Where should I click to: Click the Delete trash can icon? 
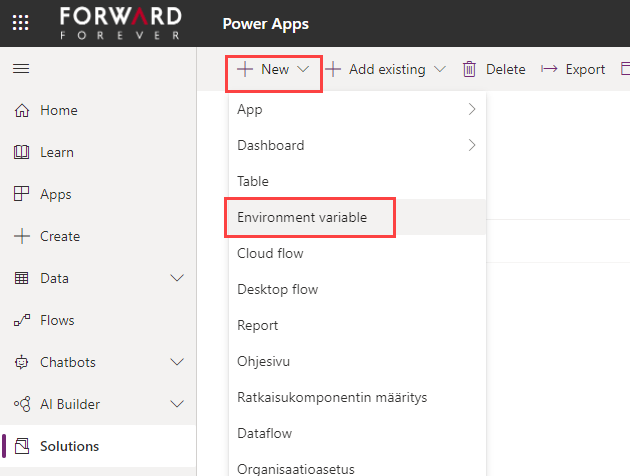(x=469, y=69)
